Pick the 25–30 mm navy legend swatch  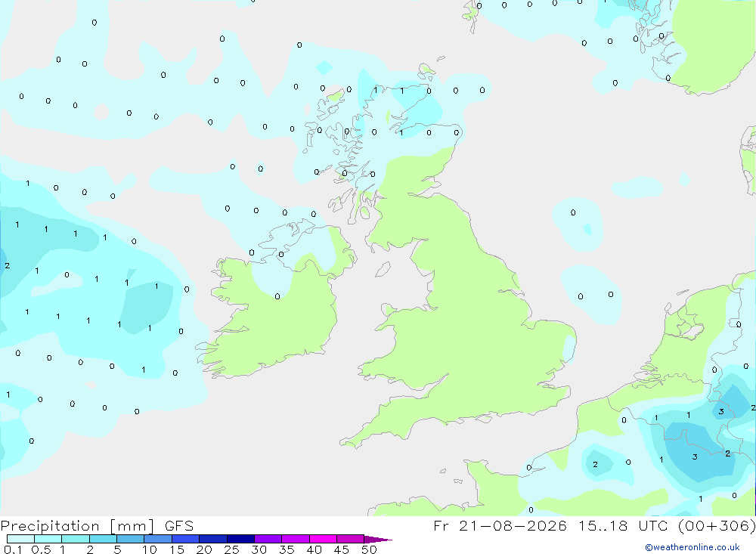(240, 539)
